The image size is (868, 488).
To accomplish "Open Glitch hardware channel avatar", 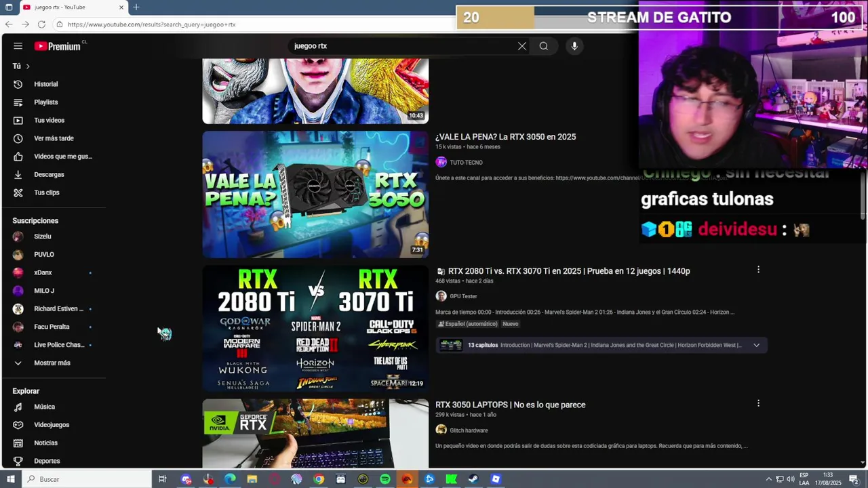I will pyautogui.click(x=441, y=430).
